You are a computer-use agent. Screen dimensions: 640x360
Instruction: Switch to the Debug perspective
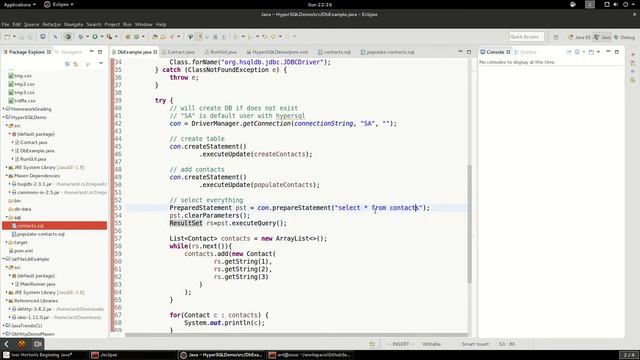click(624, 37)
